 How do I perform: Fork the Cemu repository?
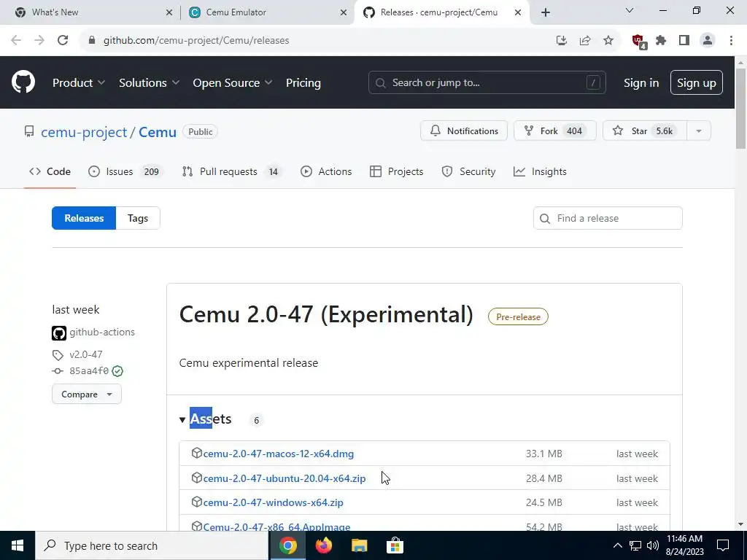pyautogui.click(x=555, y=131)
